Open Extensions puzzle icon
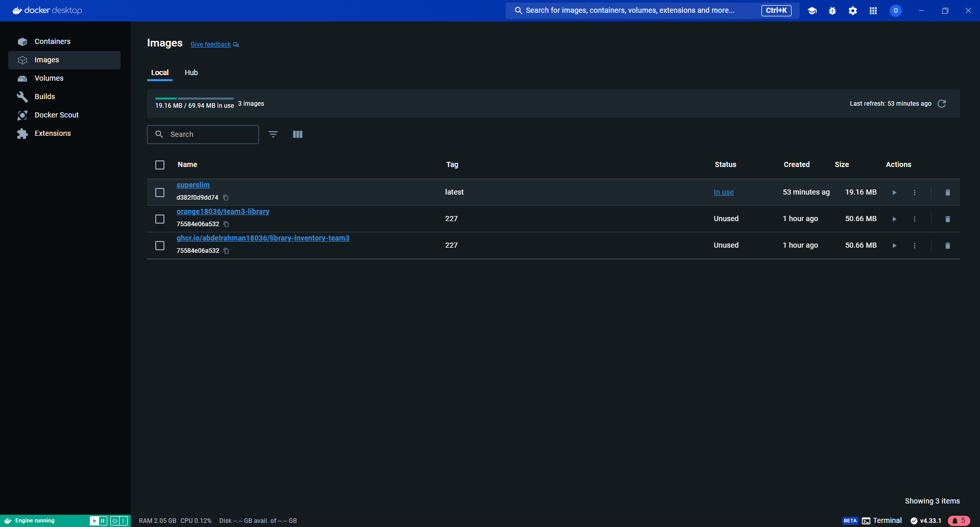Viewport: 980px width, 527px height. point(22,134)
